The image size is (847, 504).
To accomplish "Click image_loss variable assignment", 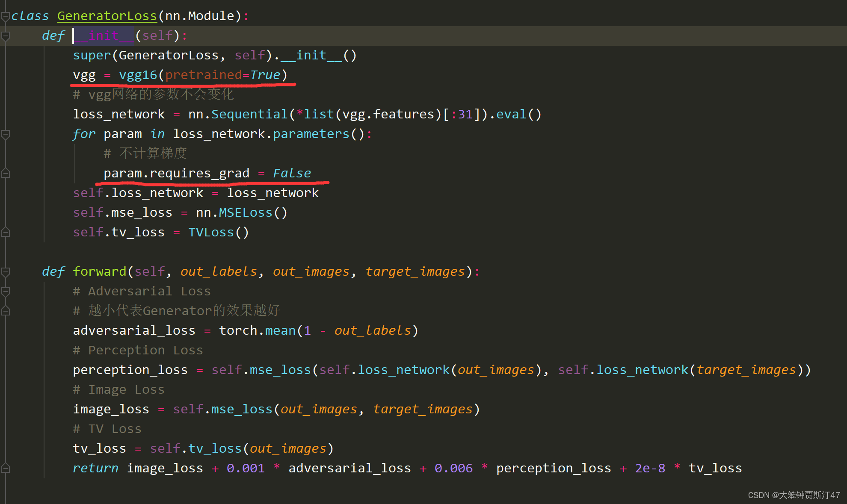I will tap(111, 410).
